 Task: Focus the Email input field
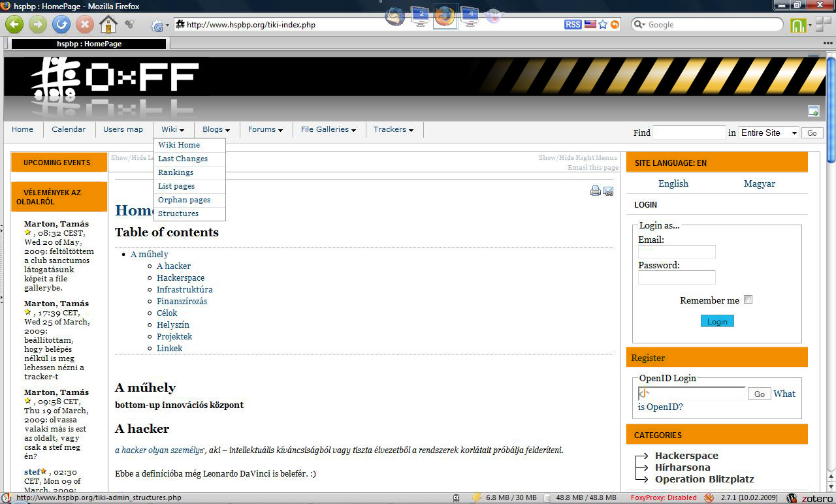[x=677, y=252]
